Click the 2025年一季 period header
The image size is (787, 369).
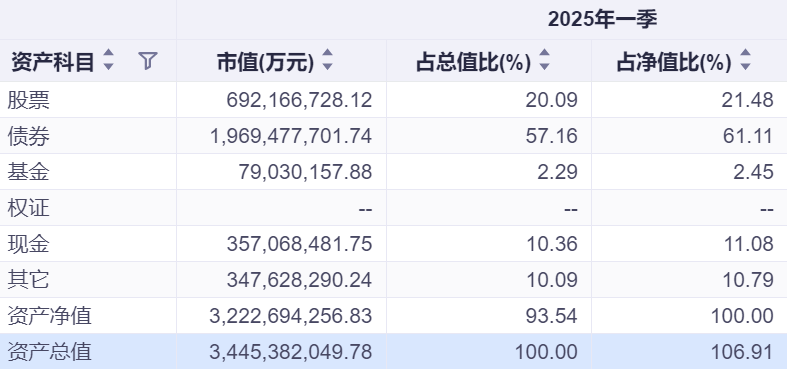602,19
